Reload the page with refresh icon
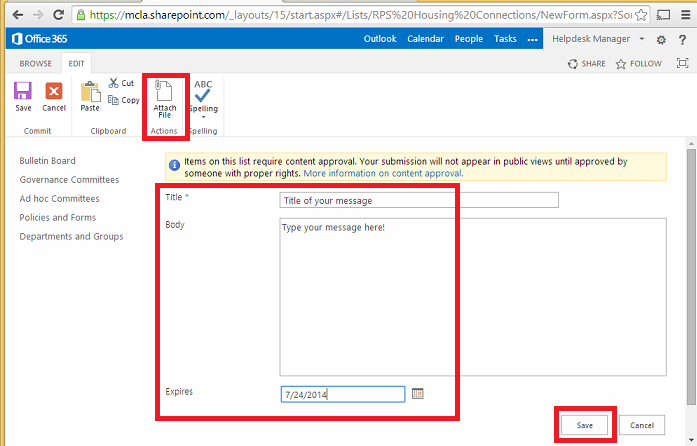This screenshot has width=697, height=446. [58, 15]
